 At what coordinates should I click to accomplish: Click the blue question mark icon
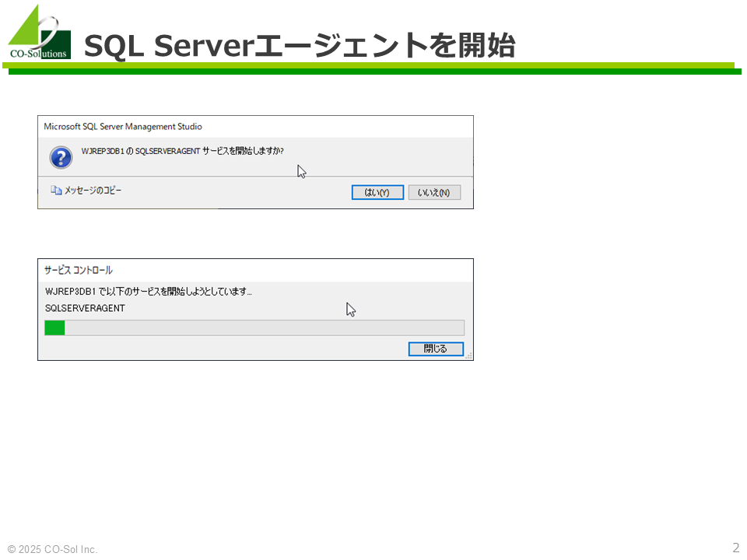point(61,158)
